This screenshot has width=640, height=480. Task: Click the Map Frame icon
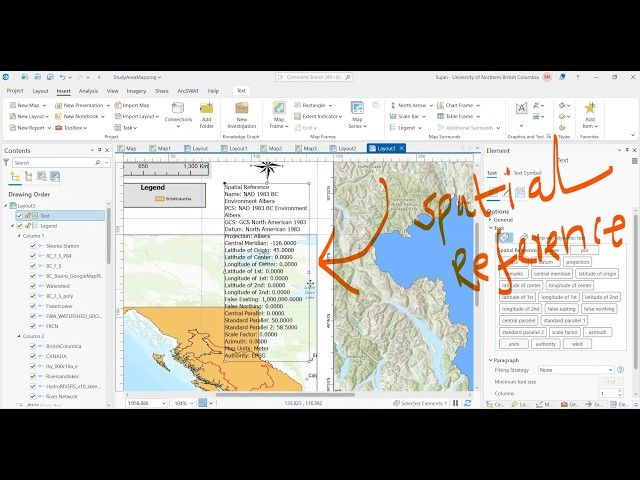279,108
